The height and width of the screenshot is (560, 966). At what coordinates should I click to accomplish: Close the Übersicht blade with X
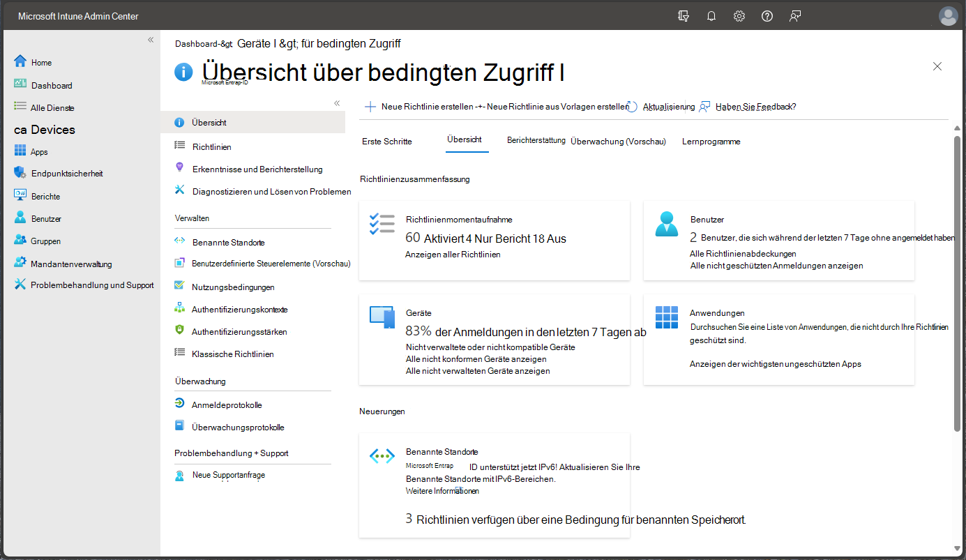tap(937, 66)
